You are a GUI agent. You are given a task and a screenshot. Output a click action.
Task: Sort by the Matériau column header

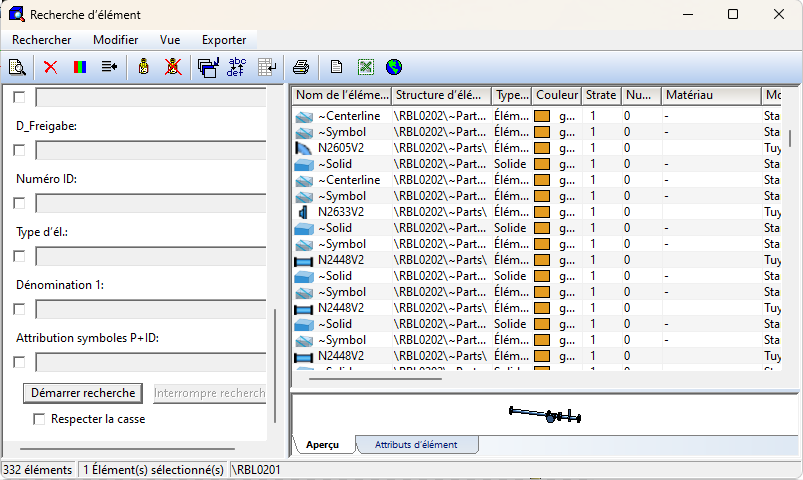tap(711, 95)
